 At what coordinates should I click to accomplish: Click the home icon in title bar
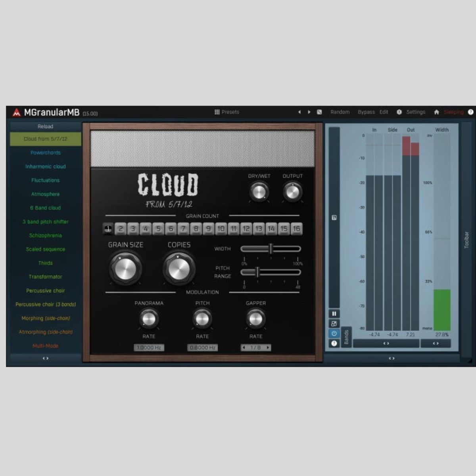(436, 112)
